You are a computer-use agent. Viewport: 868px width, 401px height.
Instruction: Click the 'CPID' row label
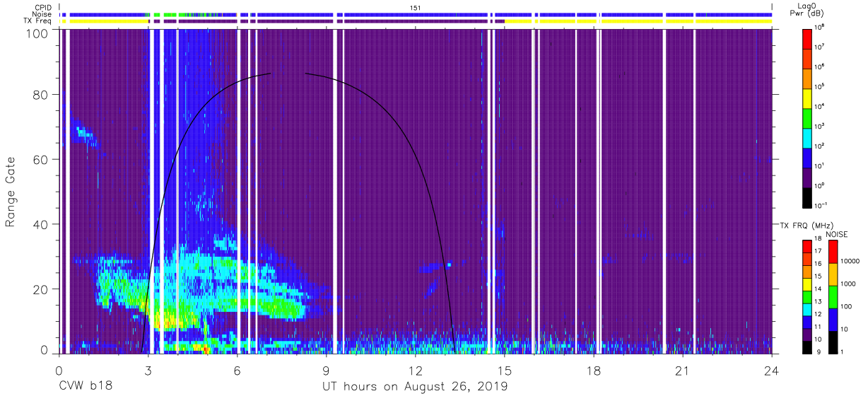tap(45, 7)
